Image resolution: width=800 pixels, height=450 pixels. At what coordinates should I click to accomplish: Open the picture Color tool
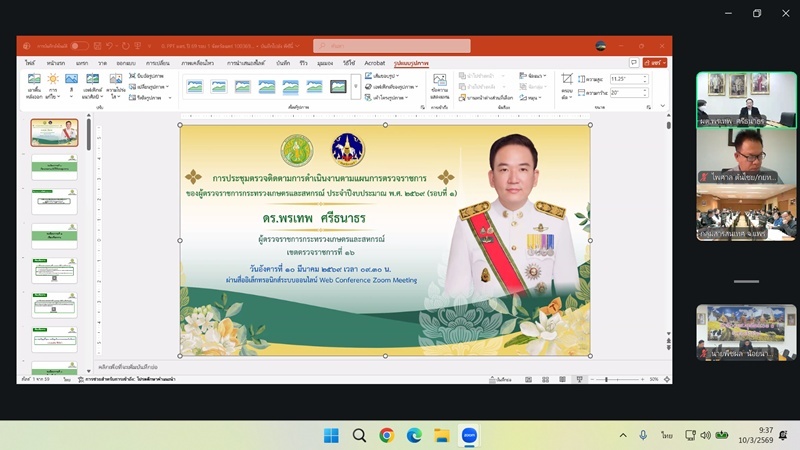[71, 84]
